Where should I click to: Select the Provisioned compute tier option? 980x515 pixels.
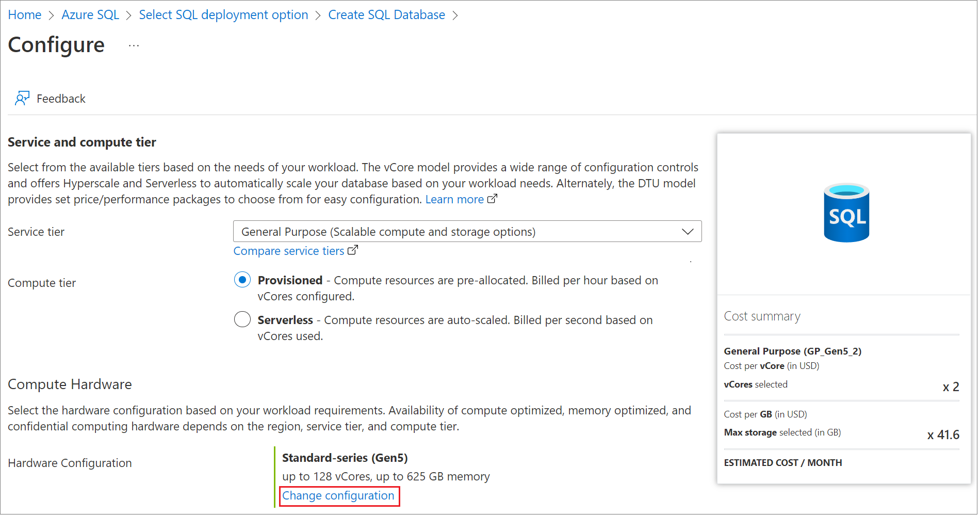tap(242, 279)
